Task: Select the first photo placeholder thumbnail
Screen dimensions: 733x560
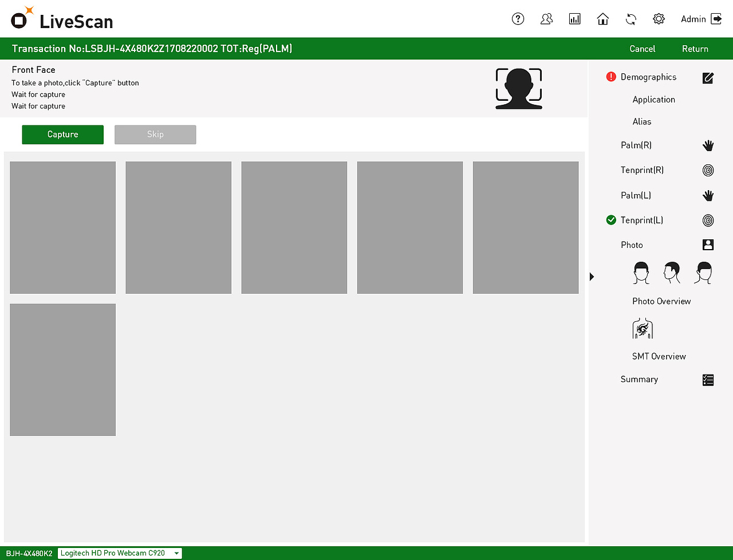Action: point(62,227)
